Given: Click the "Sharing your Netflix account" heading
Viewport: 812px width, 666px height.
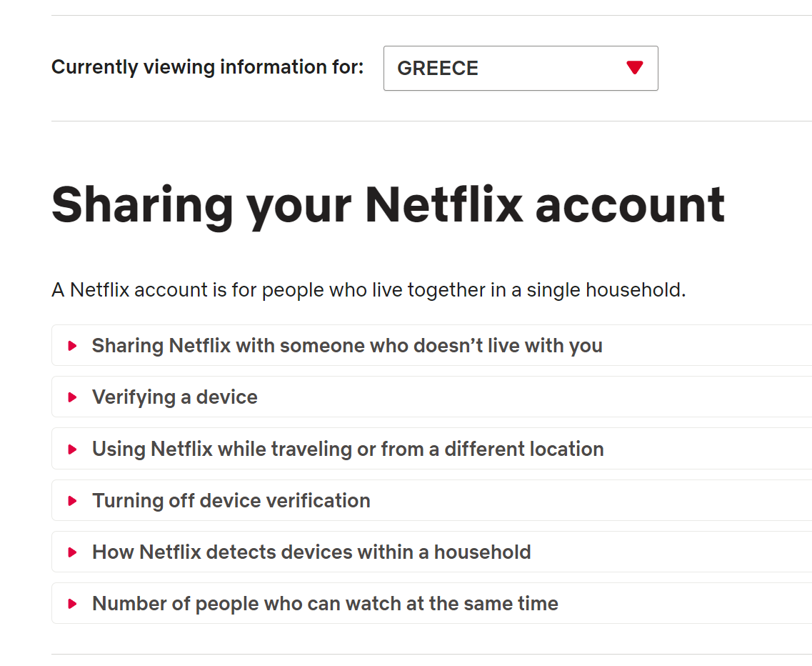Looking at the screenshot, I should tap(388, 206).
